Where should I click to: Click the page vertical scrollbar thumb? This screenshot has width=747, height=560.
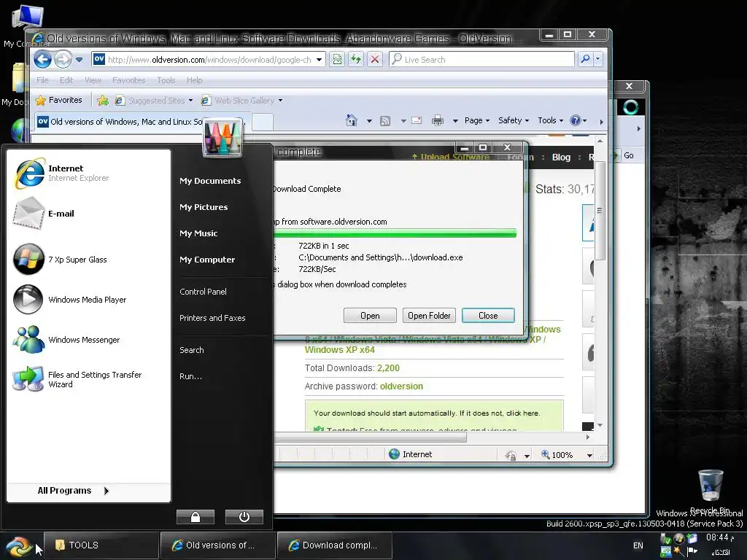[600, 211]
